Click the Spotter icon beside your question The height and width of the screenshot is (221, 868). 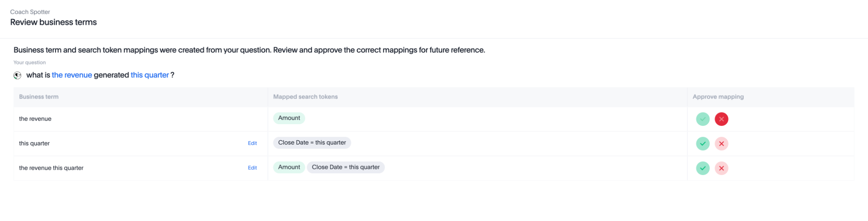(17, 76)
